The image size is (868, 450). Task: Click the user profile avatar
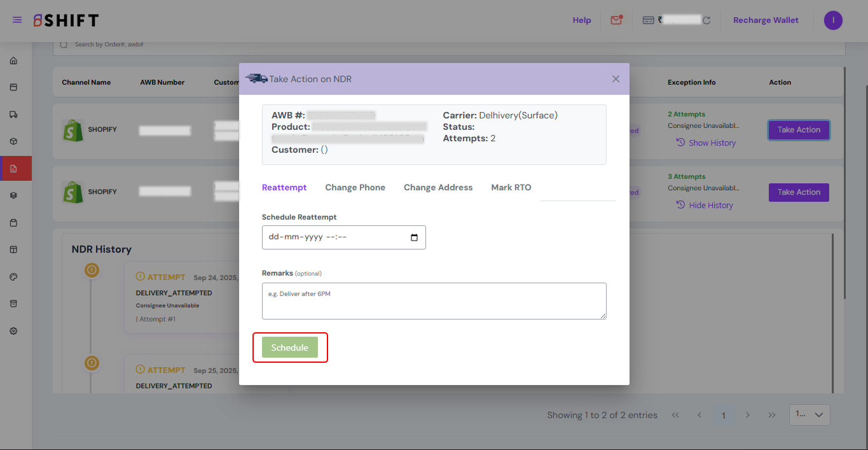pyautogui.click(x=833, y=20)
